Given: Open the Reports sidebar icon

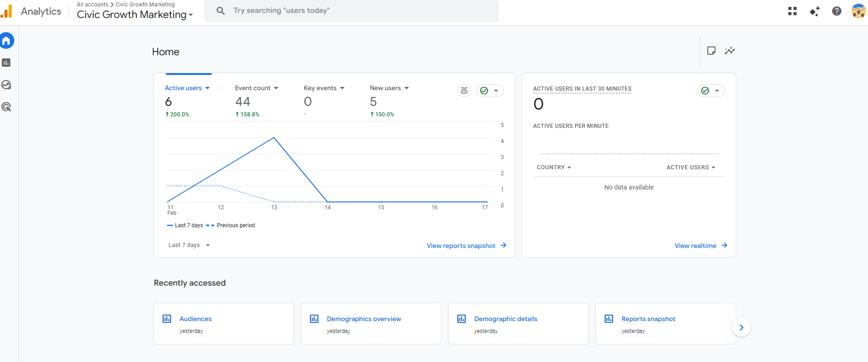Looking at the screenshot, I should 6,63.
